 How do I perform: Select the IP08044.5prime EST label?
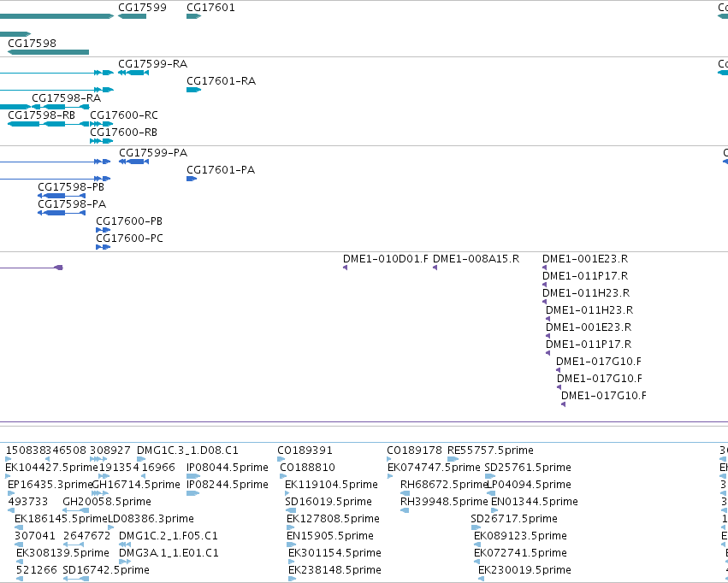click(x=228, y=468)
